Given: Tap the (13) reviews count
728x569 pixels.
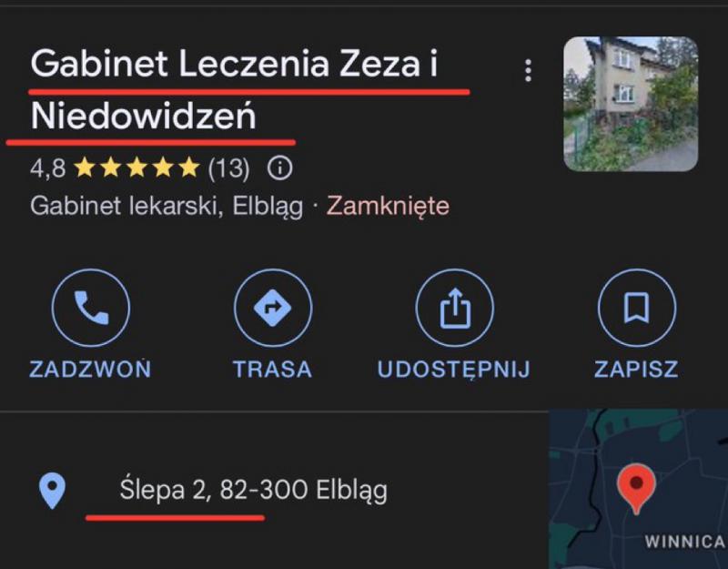Looking at the screenshot, I should pos(228,168).
